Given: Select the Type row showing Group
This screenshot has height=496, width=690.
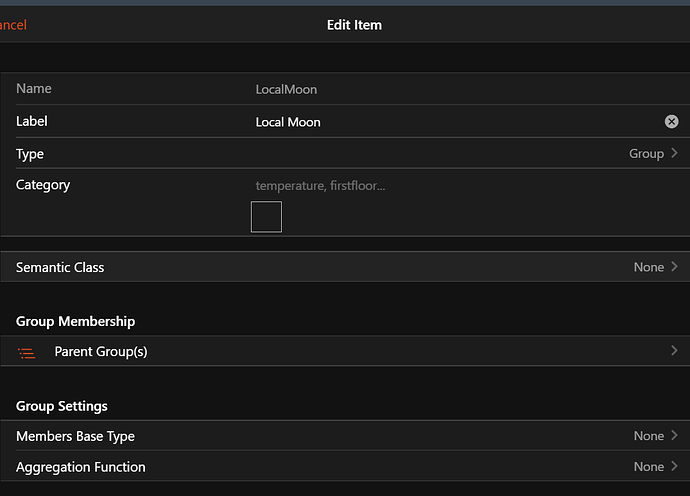Looking at the screenshot, I should (x=345, y=154).
